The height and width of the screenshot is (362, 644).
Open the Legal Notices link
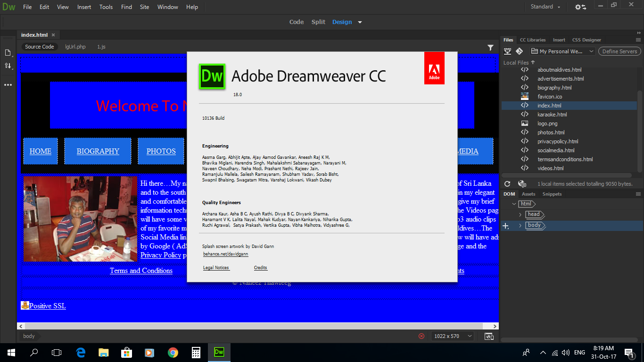pyautogui.click(x=216, y=268)
